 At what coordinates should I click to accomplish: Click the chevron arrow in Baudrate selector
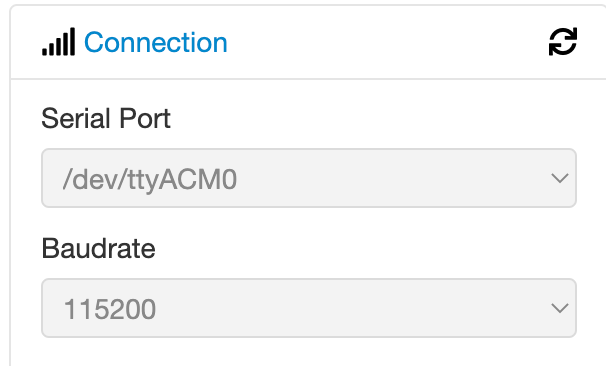click(x=559, y=308)
